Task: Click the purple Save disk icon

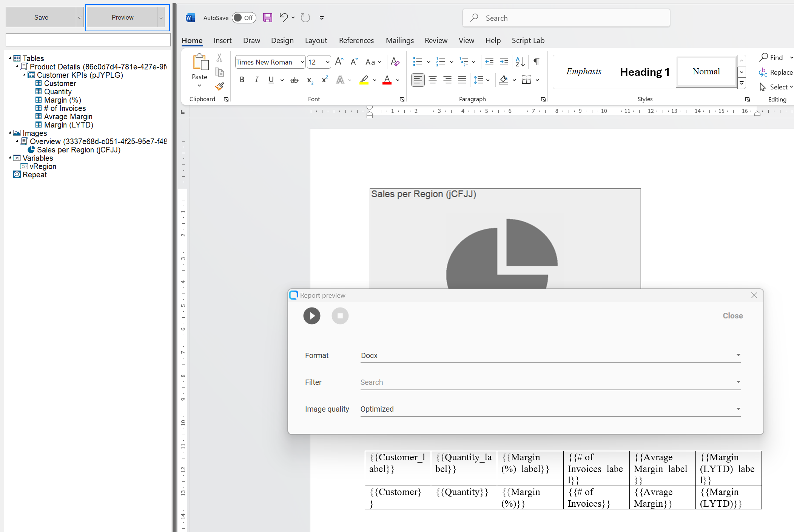Action: pyautogui.click(x=268, y=18)
